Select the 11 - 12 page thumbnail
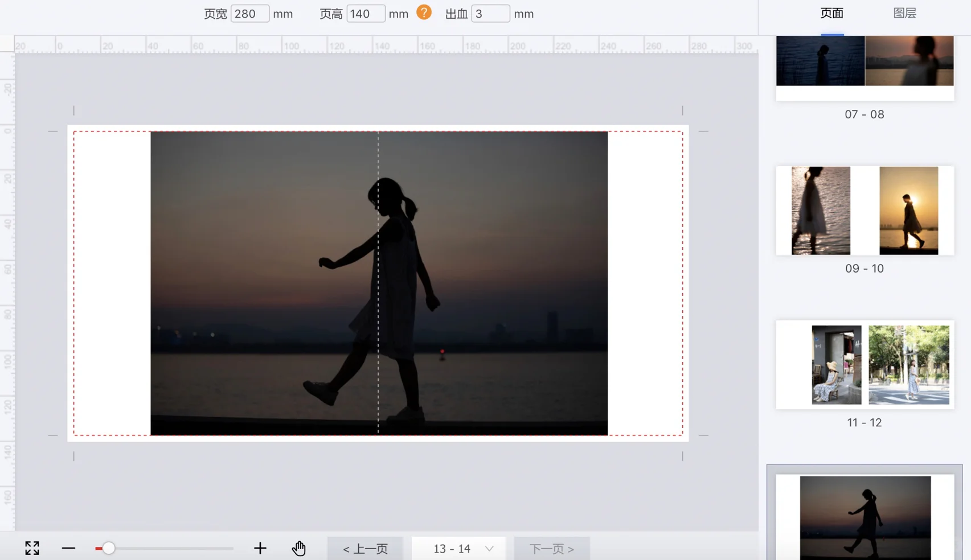 pyautogui.click(x=865, y=365)
